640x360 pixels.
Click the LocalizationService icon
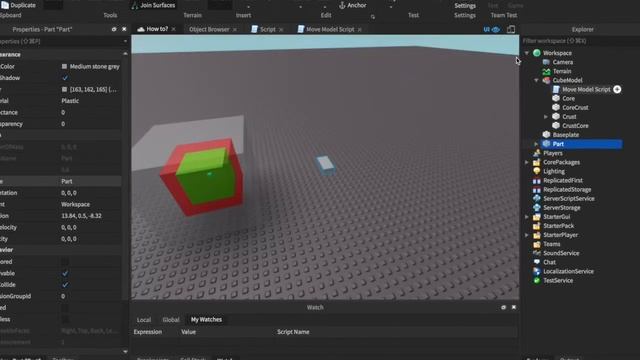[537, 271]
